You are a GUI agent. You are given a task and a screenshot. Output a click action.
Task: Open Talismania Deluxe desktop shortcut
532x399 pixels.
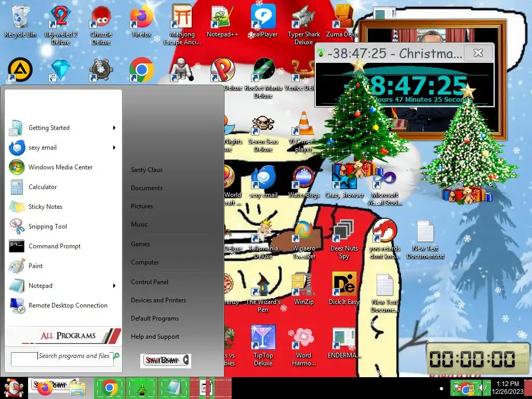(263, 240)
